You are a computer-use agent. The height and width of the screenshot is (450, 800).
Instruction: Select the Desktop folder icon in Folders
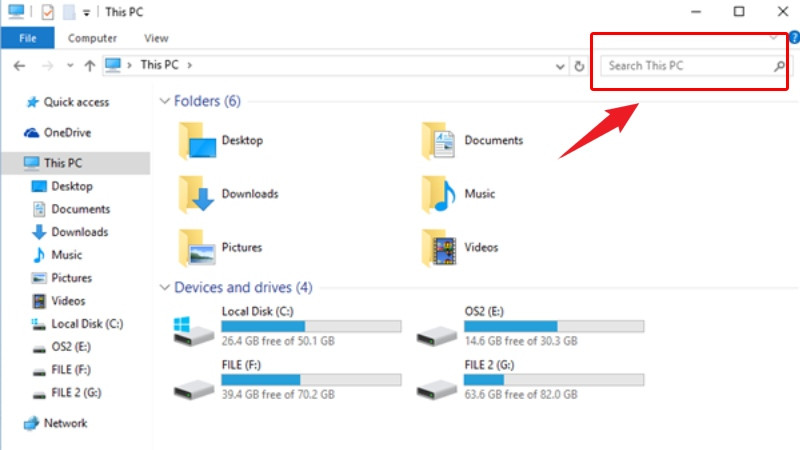click(x=197, y=141)
